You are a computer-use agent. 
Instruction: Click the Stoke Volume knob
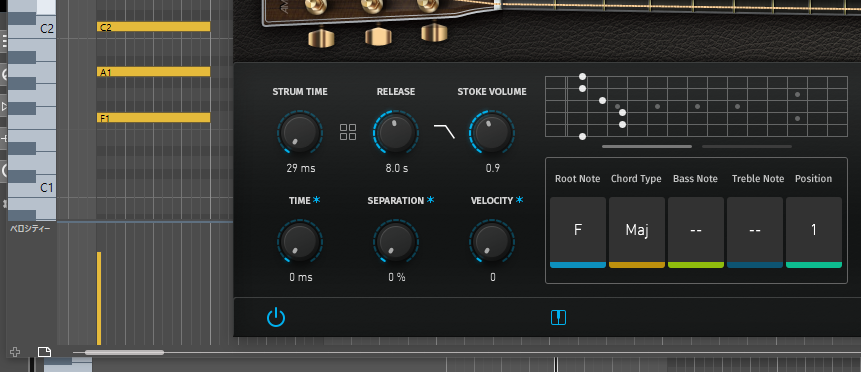(x=492, y=133)
